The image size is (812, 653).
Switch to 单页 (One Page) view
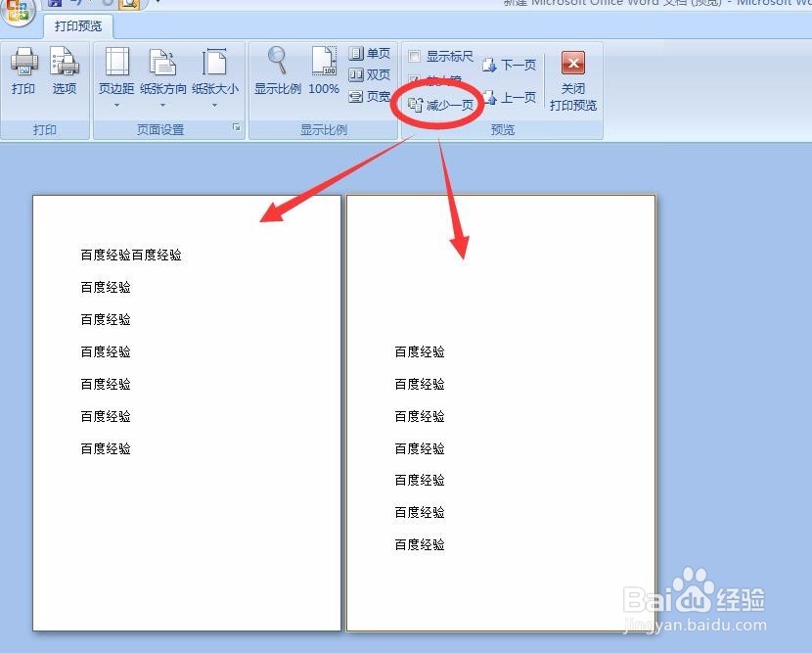coord(370,54)
